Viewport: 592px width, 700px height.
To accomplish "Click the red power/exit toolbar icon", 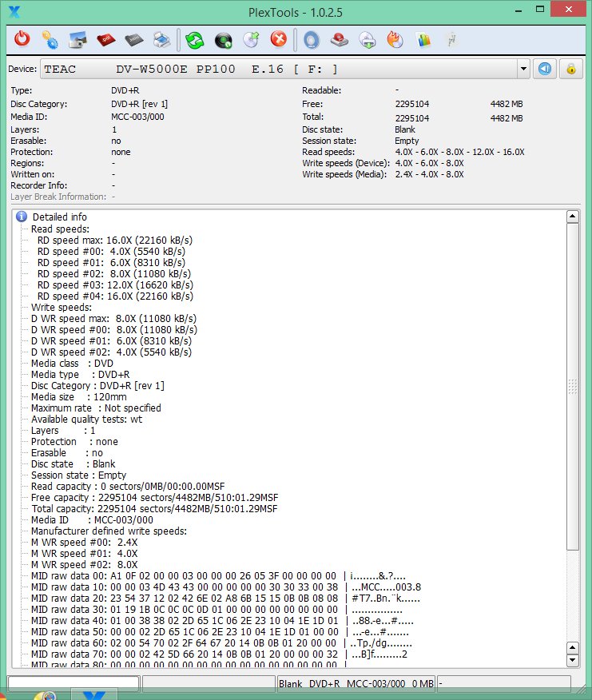I will tap(22, 39).
